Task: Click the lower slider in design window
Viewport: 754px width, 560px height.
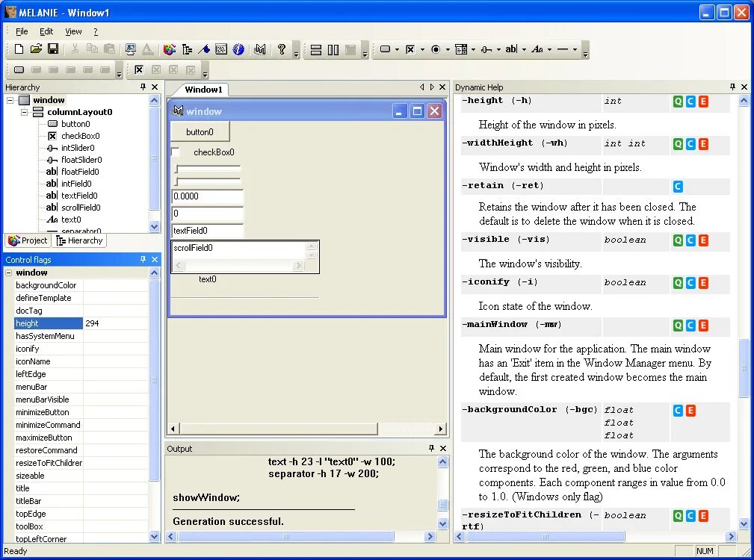Action: click(x=207, y=181)
